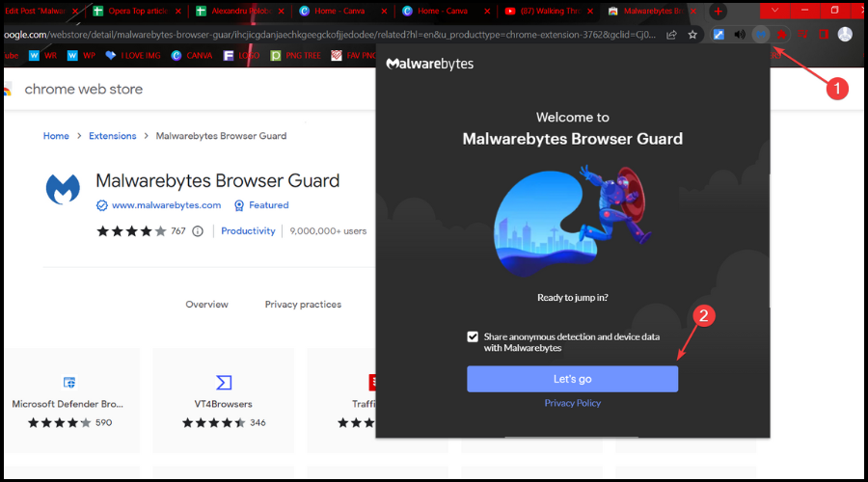The width and height of the screenshot is (868, 482).
Task: Click the Let's go button
Action: click(x=572, y=379)
